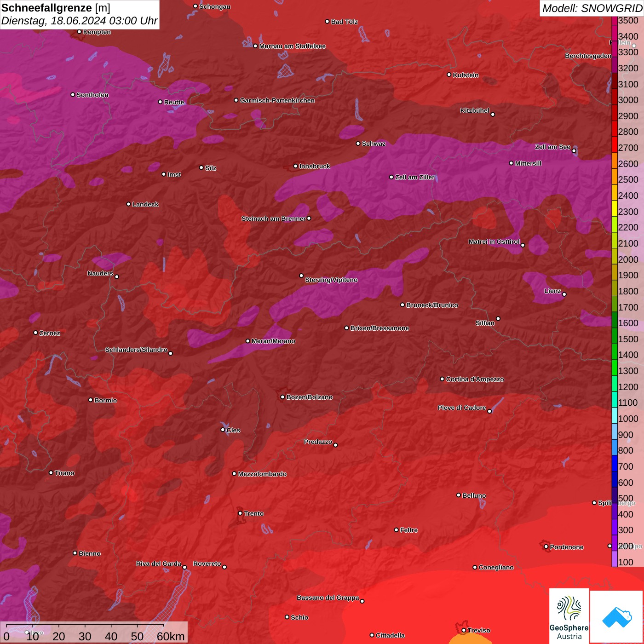Screen dimensions: 644x644
Task: Select the 'Modell: SNOWGRID' label
Action: point(592,8)
